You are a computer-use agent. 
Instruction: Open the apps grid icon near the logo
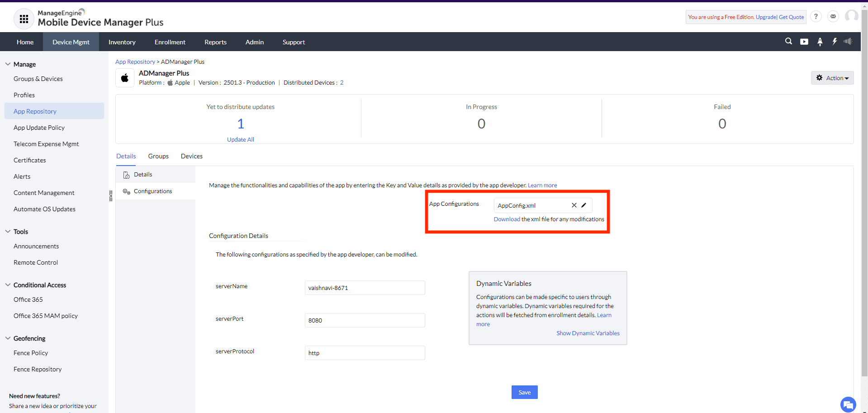click(24, 19)
